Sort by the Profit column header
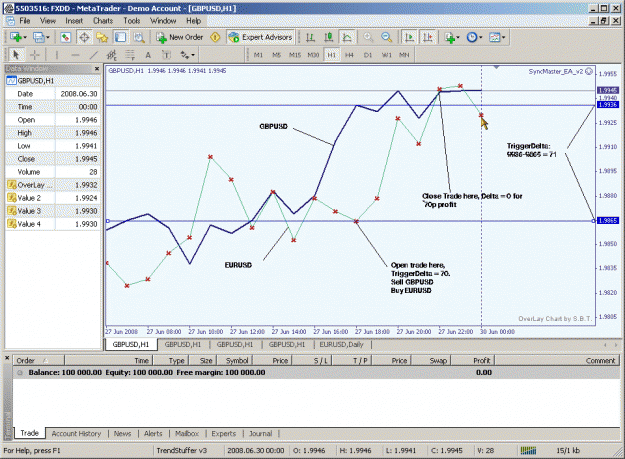This screenshot has width=625, height=459. click(472, 361)
